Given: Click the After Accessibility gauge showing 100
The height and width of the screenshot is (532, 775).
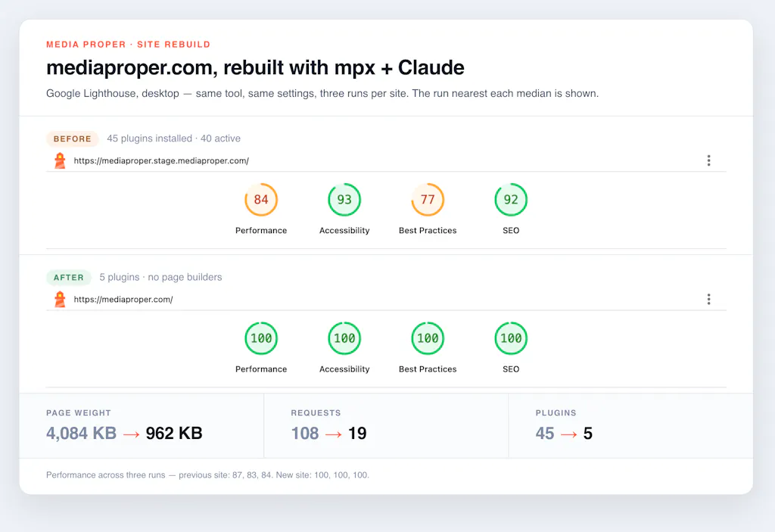Looking at the screenshot, I should point(344,338).
